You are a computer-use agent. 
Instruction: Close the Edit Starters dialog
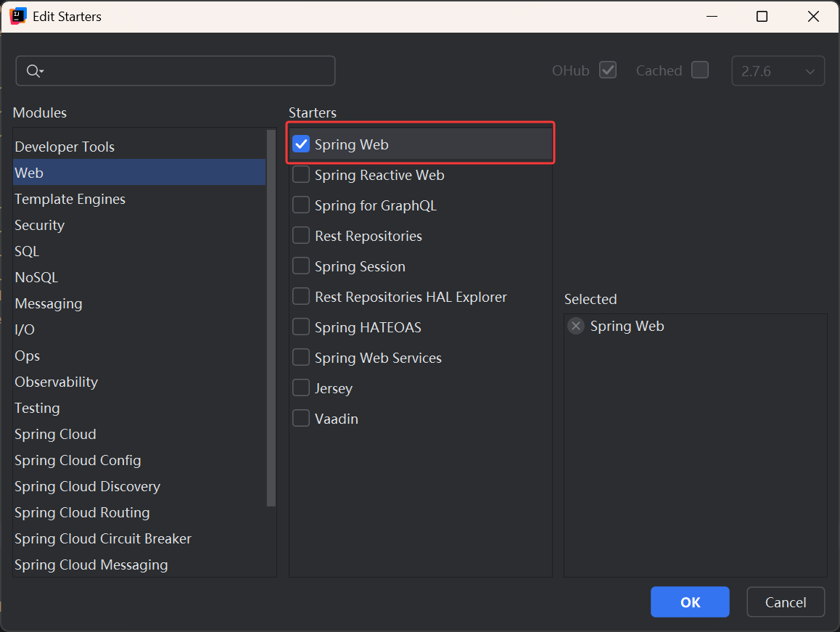[x=813, y=17]
